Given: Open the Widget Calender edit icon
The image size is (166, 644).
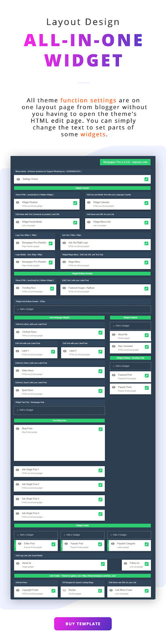Looking at the screenshot, I should [x=146, y=203].
